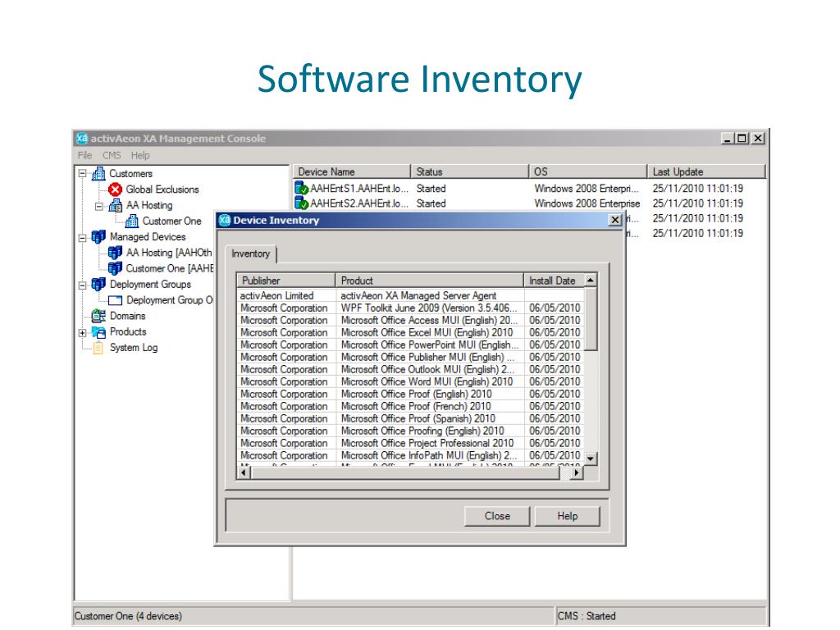This screenshot has height=630, width=840.
Task: Sort inventory by Product column
Action: point(430,281)
